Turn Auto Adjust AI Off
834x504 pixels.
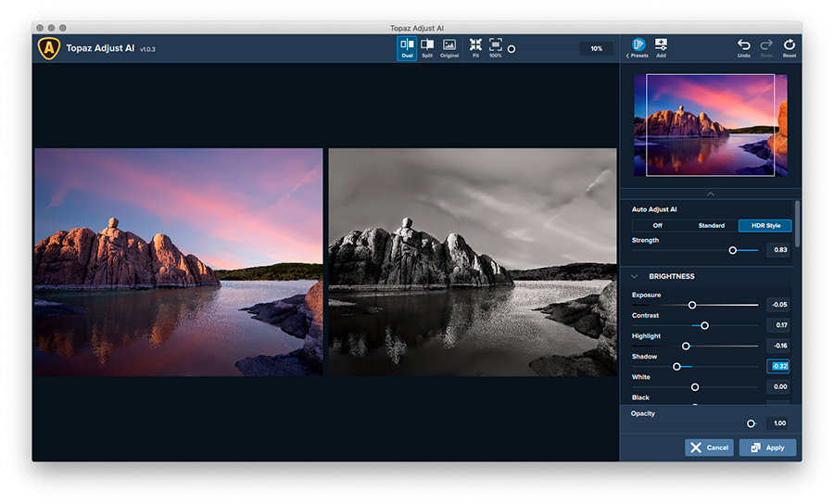658,225
